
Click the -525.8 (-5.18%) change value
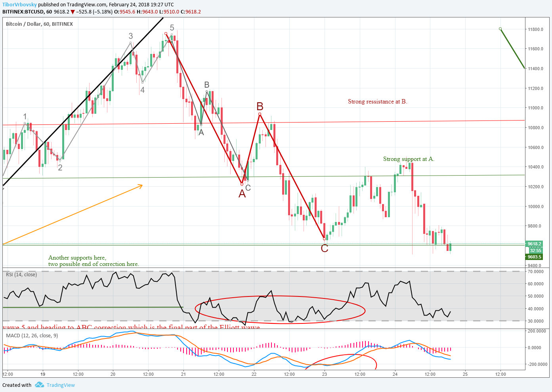pyautogui.click(x=94, y=11)
